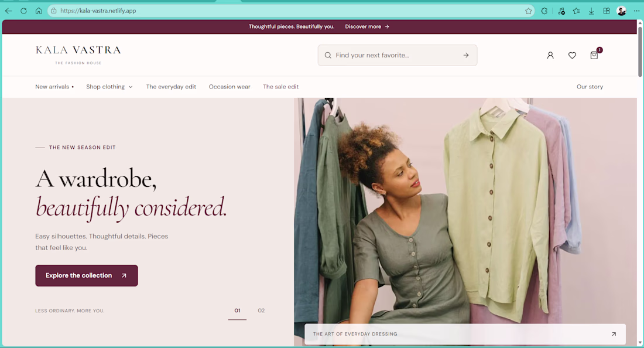644x348 pixels.
Task: Click the search magnifier icon
Action: coord(328,55)
